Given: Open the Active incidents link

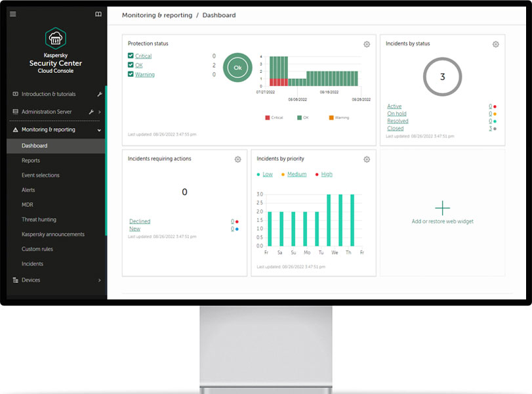Looking at the screenshot, I should pyautogui.click(x=394, y=106).
